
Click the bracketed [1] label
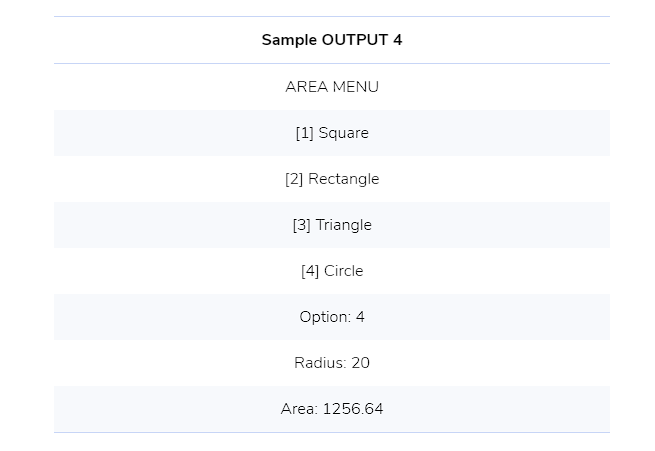point(305,133)
